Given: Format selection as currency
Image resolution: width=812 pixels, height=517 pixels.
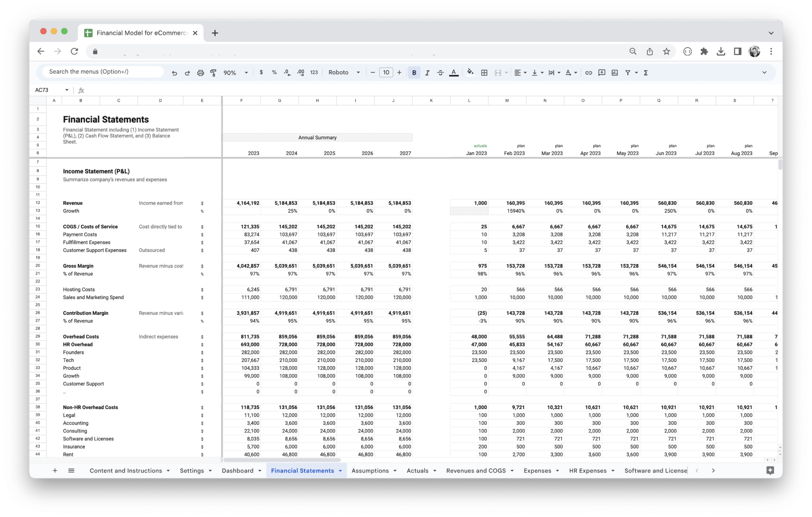Looking at the screenshot, I should 261,72.
